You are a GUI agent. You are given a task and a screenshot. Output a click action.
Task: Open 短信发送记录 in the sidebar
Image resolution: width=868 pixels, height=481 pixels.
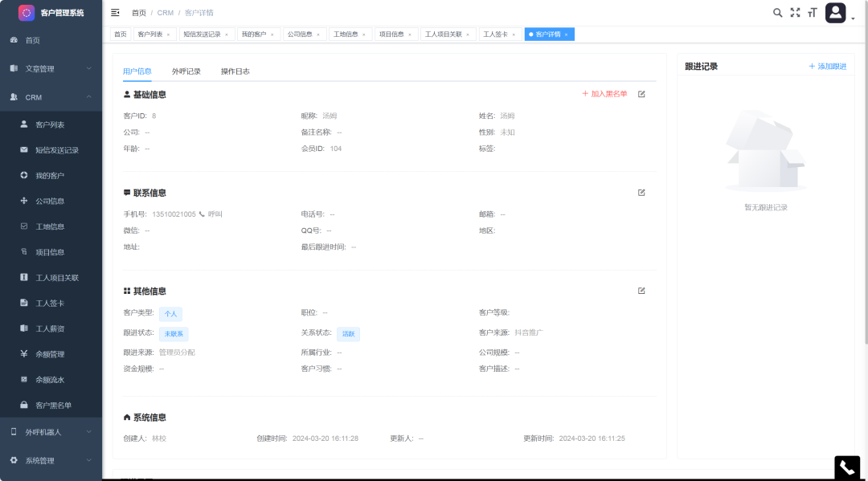(51, 150)
